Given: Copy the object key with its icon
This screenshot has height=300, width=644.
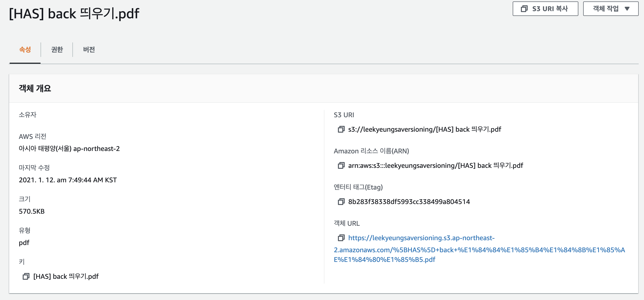Looking at the screenshot, I should 26,277.
